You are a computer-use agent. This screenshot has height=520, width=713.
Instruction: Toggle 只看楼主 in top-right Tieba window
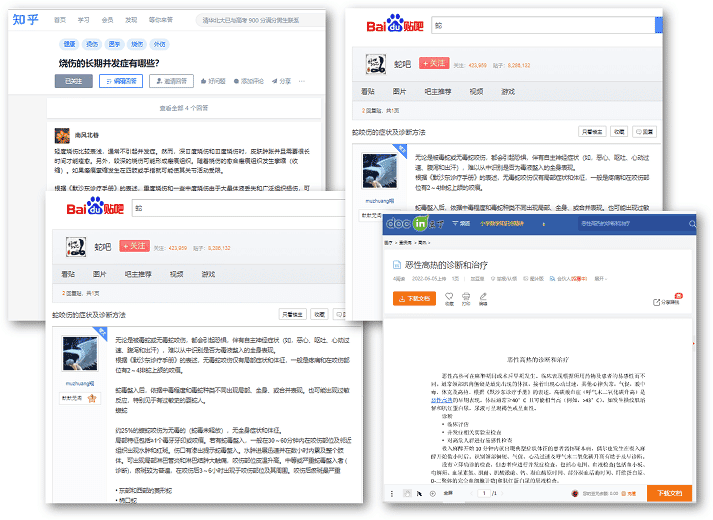[x=592, y=132]
